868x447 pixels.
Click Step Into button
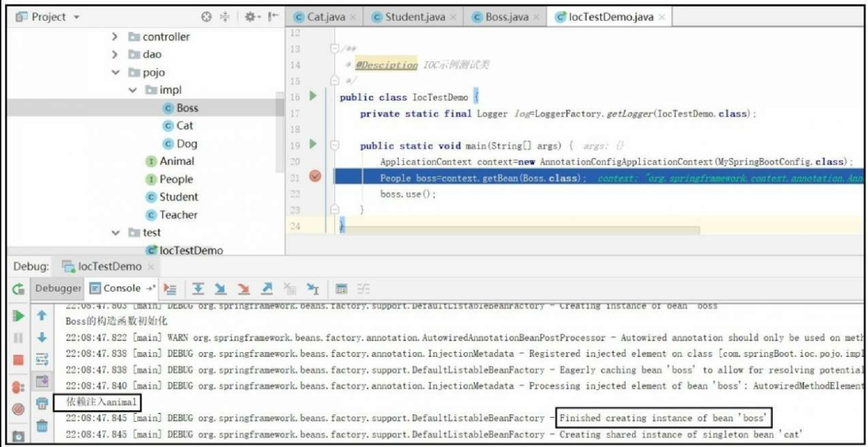point(221,289)
